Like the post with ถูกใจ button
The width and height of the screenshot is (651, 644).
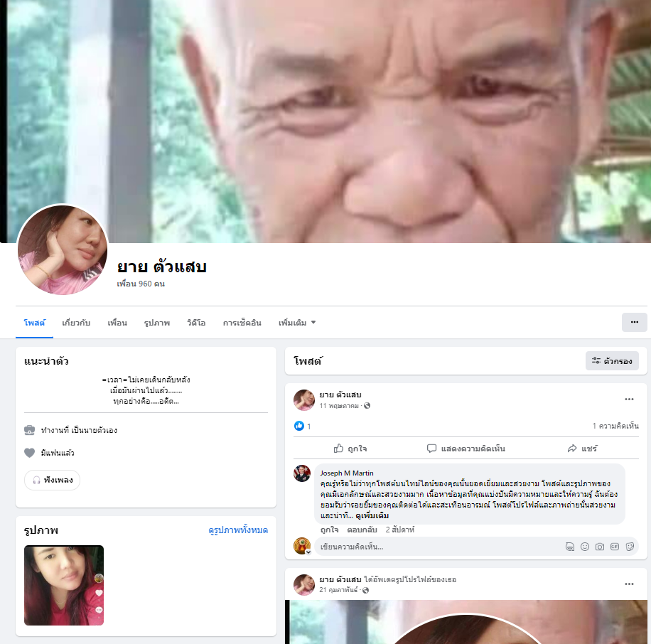click(350, 449)
